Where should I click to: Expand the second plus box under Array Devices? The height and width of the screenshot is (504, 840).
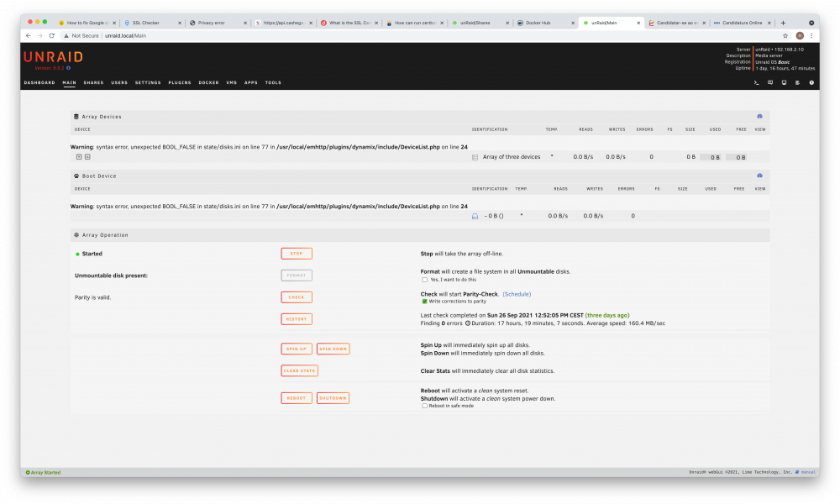pyautogui.click(x=87, y=157)
